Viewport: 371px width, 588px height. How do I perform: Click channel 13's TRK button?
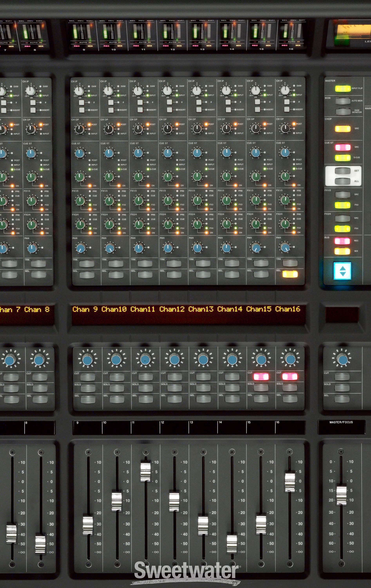[x=203, y=263]
